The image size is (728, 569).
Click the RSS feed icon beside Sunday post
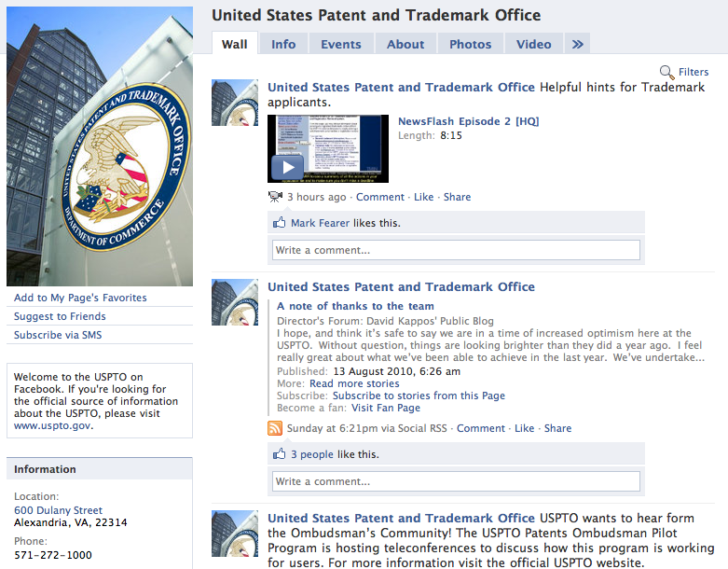pyautogui.click(x=275, y=428)
